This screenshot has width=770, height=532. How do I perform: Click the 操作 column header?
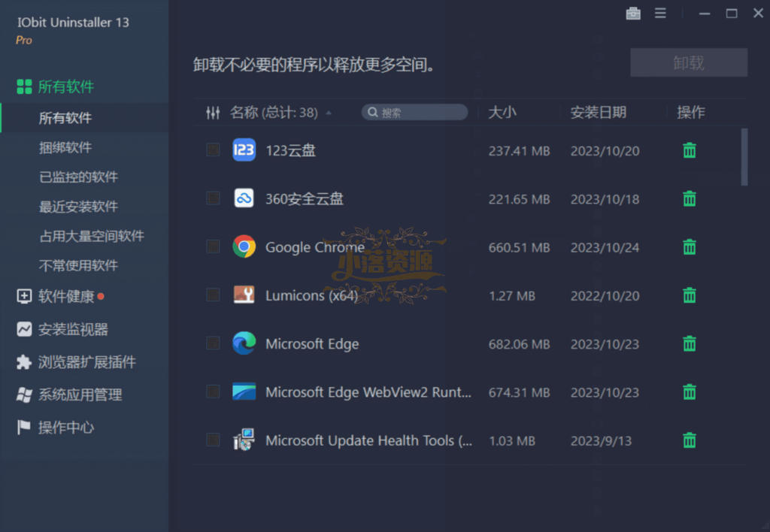pyautogui.click(x=691, y=113)
